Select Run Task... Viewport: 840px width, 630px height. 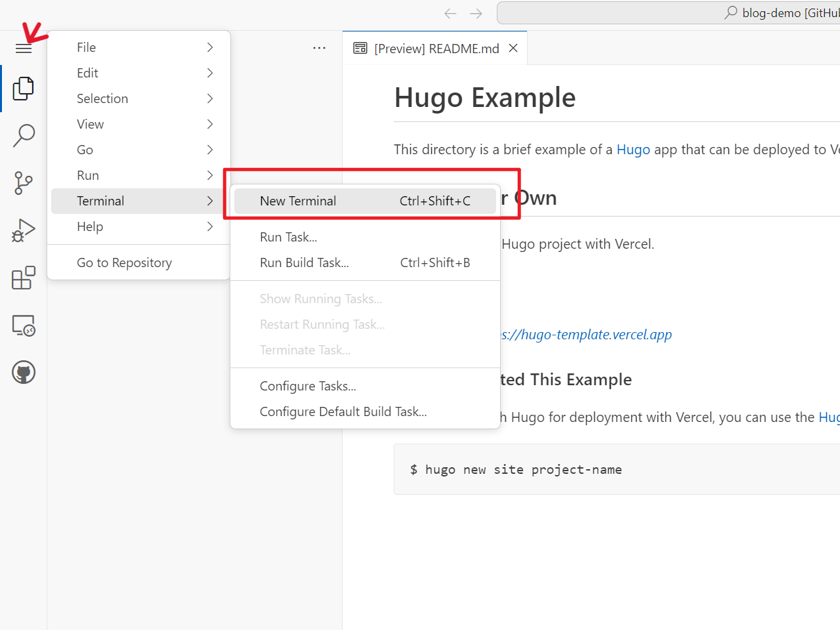(365, 237)
